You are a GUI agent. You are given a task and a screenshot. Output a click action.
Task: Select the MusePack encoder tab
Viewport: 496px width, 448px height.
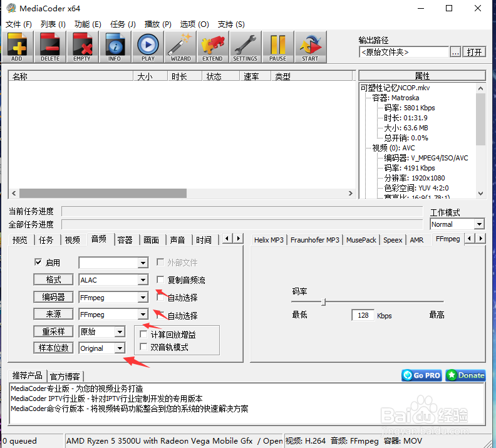click(361, 240)
